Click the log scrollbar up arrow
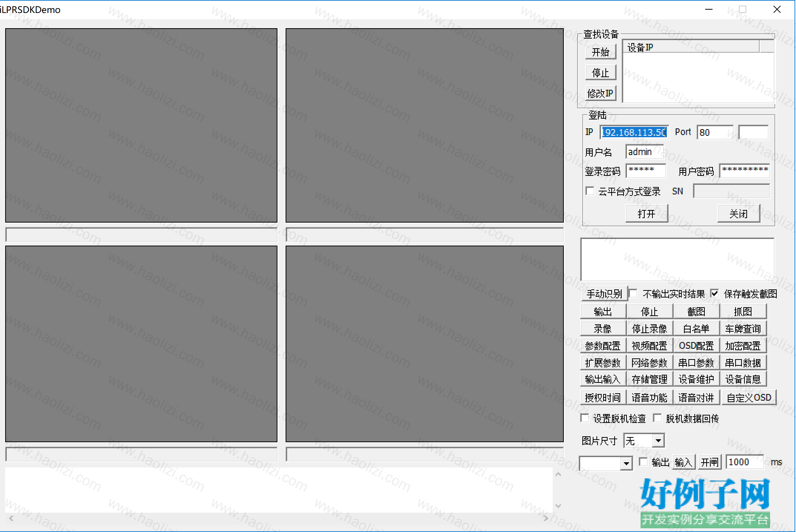This screenshot has width=796, height=532. click(558, 474)
